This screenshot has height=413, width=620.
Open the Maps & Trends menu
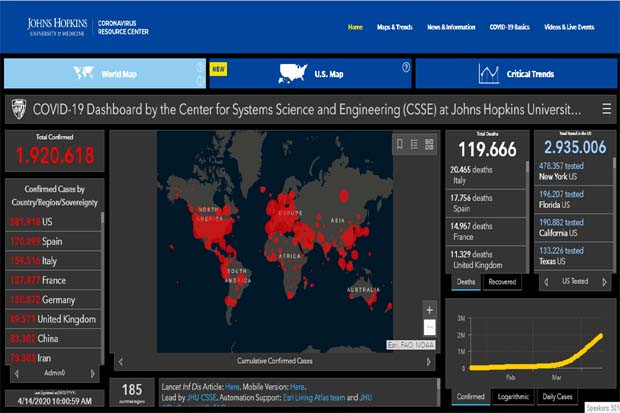394,27
